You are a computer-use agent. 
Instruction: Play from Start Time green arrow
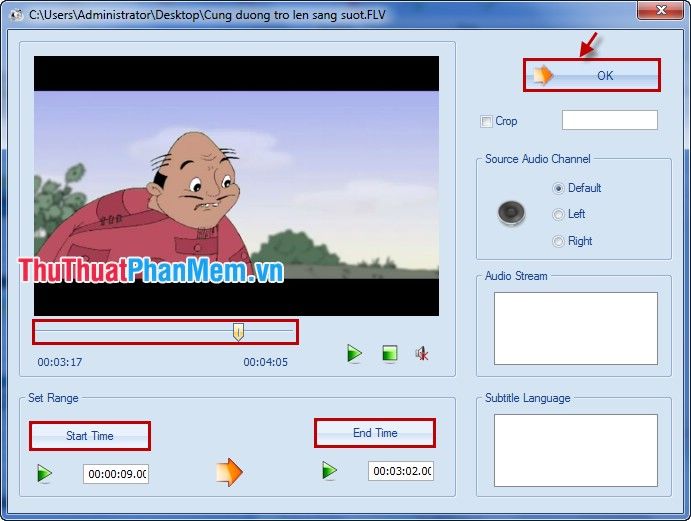click(44, 474)
